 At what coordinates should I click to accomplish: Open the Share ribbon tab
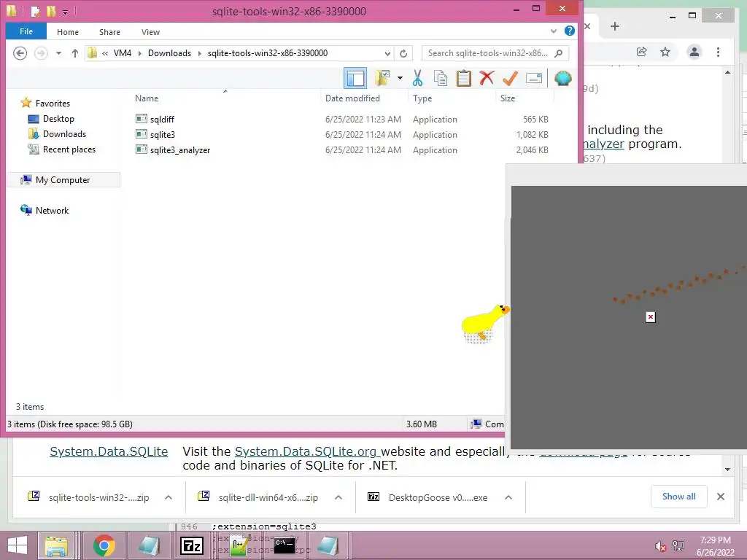109,32
